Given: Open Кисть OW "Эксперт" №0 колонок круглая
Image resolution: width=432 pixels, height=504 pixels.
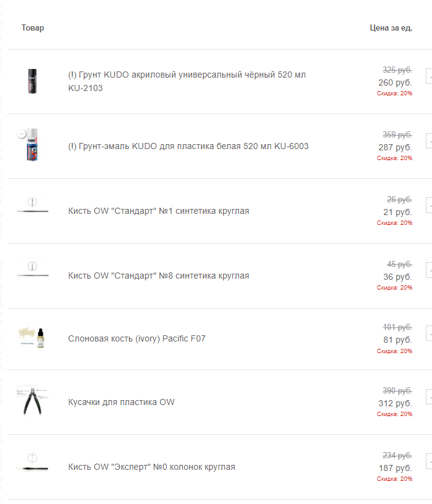Looking at the screenshot, I should pos(152,467).
